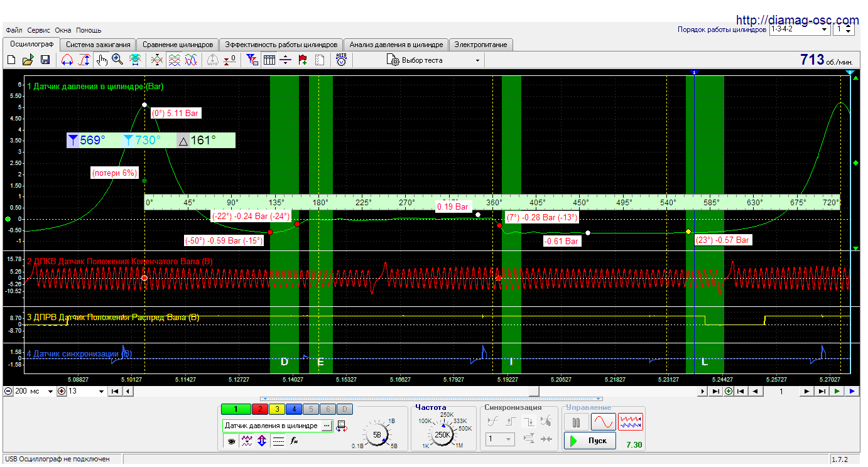Image resolution: width=868 pixels, height=467 pixels.
Task: Open the Помощь menu
Action: [89, 30]
